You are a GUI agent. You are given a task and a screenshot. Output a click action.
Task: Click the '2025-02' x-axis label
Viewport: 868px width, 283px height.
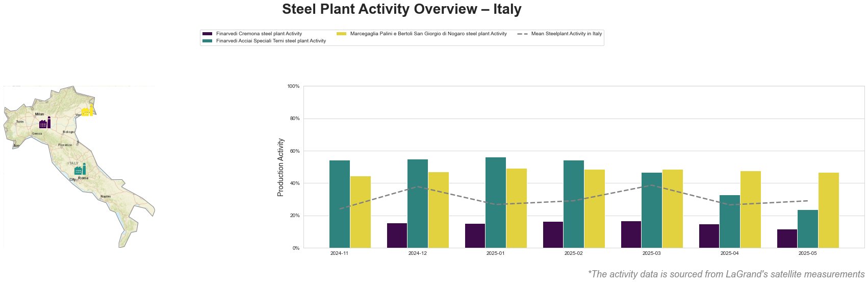574,253
